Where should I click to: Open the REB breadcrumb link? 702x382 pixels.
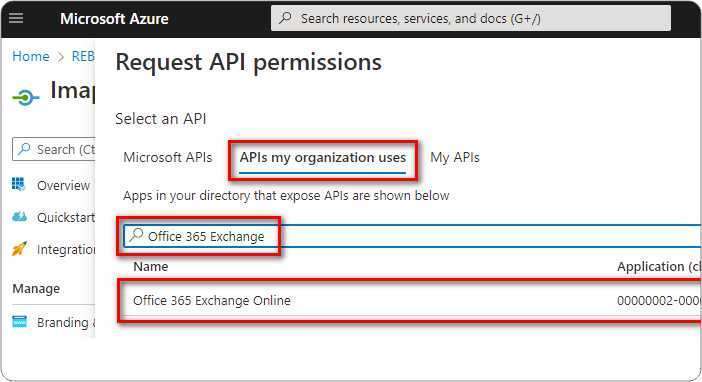[x=83, y=56]
